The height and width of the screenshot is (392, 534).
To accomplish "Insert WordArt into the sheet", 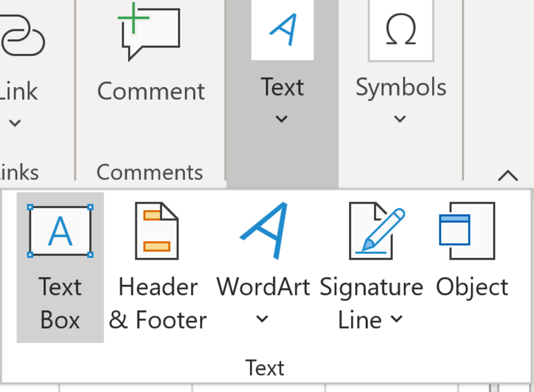I will pyautogui.click(x=263, y=231).
